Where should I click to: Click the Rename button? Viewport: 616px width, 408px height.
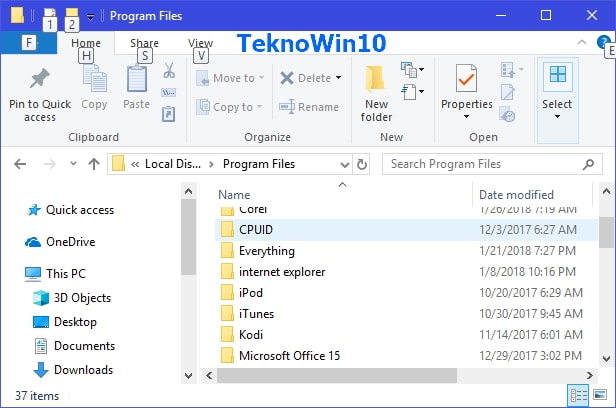(309, 107)
